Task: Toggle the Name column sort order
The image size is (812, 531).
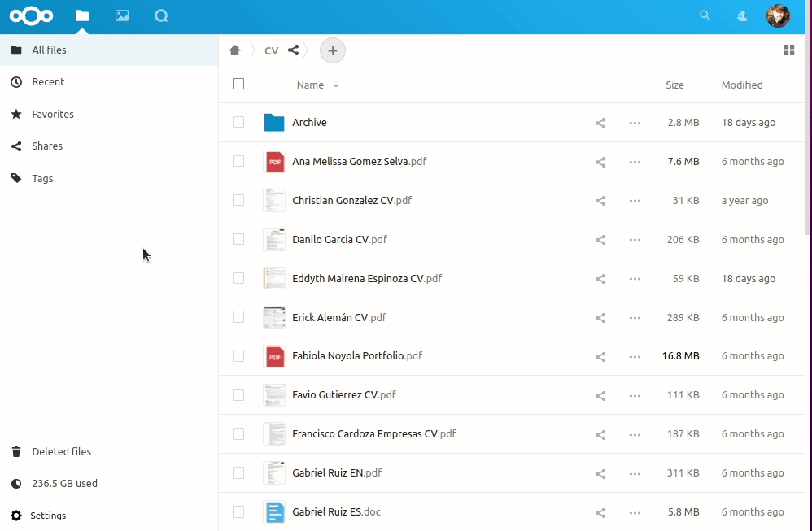Action: pos(311,85)
